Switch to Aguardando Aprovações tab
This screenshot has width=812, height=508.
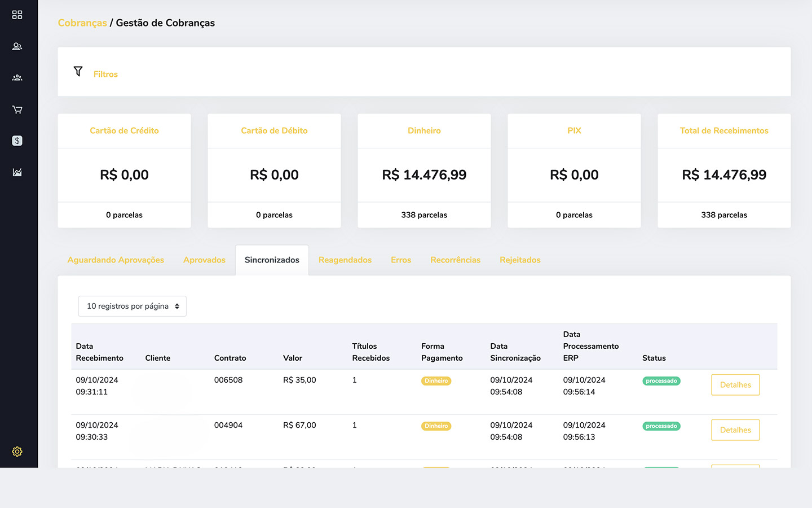pos(116,260)
